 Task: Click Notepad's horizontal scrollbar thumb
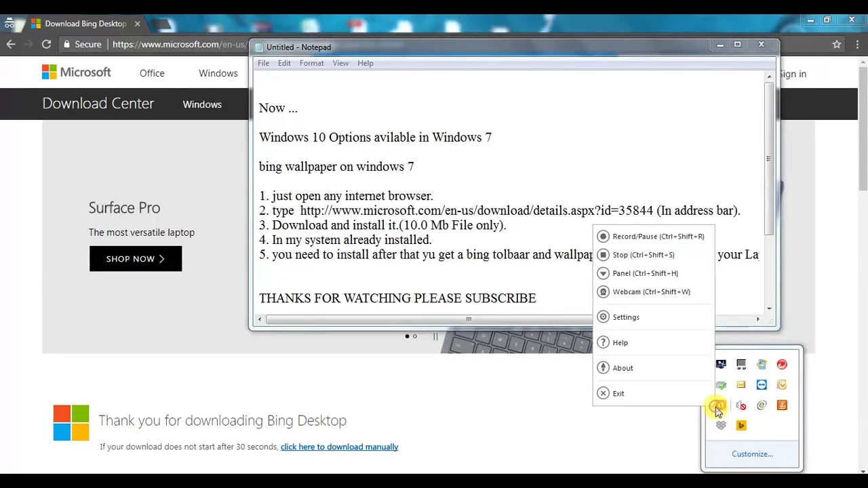point(468,319)
